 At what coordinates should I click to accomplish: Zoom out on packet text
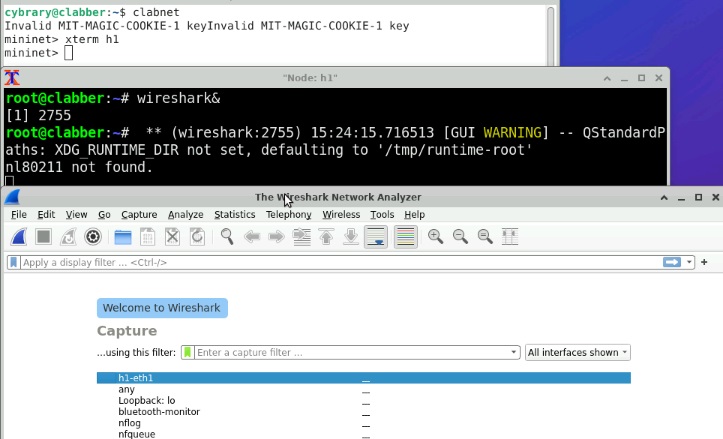[460, 237]
